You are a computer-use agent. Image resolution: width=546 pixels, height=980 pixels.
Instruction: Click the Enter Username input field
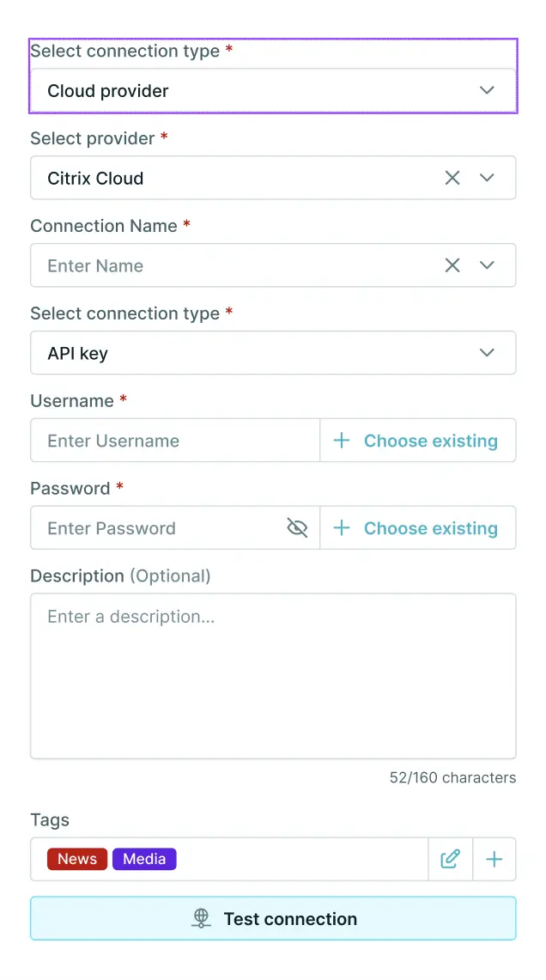[x=172, y=440]
